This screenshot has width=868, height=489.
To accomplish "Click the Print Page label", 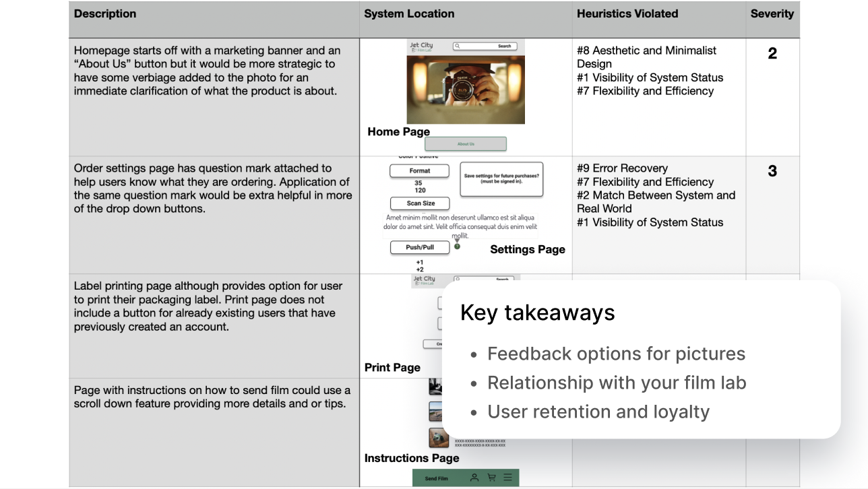I will (x=392, y=368).
